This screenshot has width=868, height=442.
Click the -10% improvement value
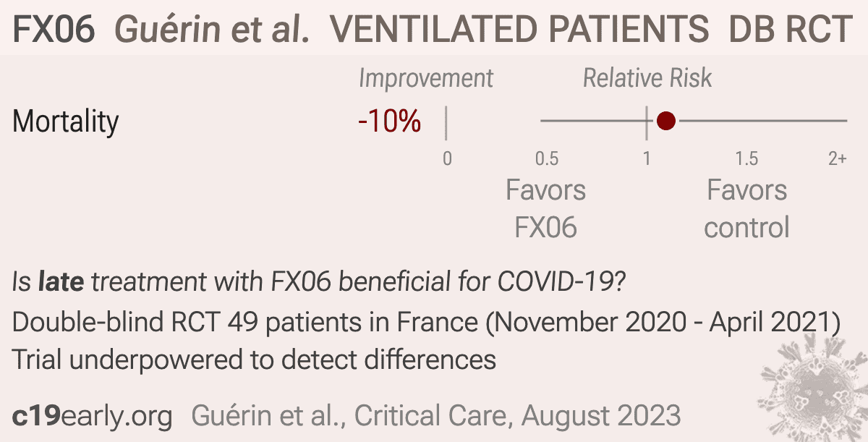[389, 122]
